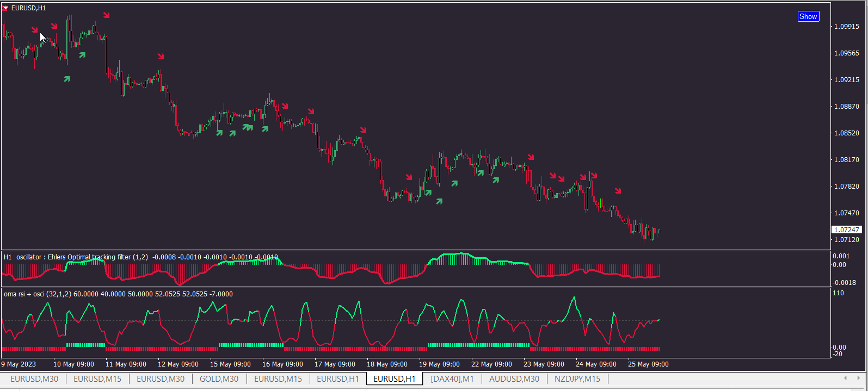
Task: Select the oma rsi + osci indicator label
Action: (x=24, y=294)
